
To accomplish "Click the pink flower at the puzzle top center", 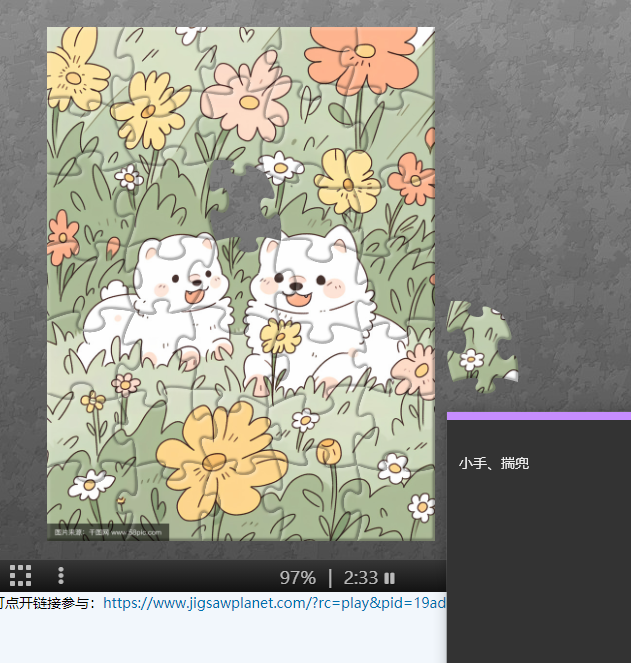I will click(x=246, y=98).
